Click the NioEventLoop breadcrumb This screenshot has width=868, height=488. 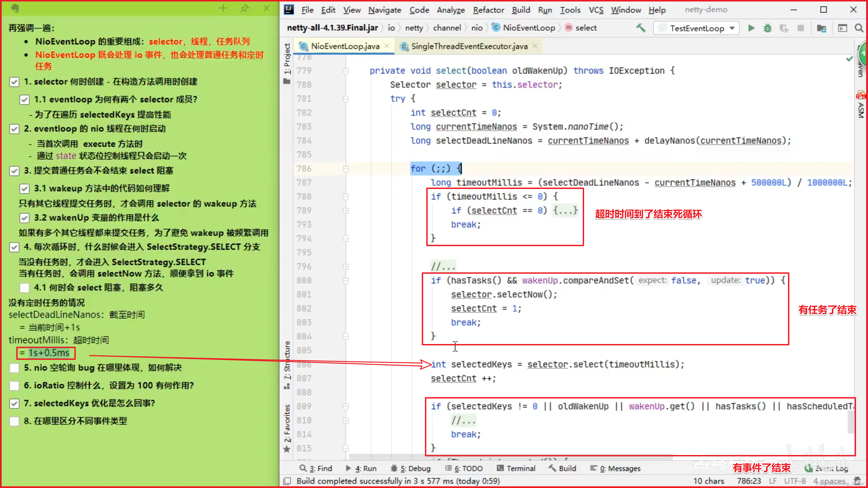point(524,28)
